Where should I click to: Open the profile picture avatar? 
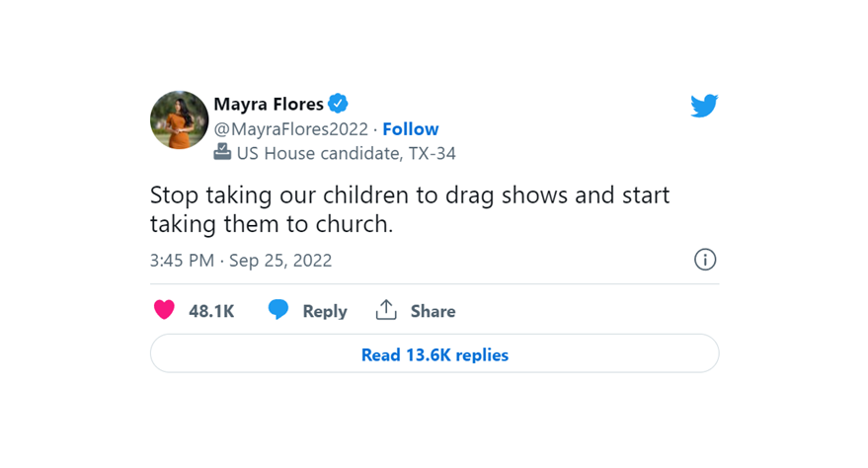pyautogui.click(x=180, y=120)
